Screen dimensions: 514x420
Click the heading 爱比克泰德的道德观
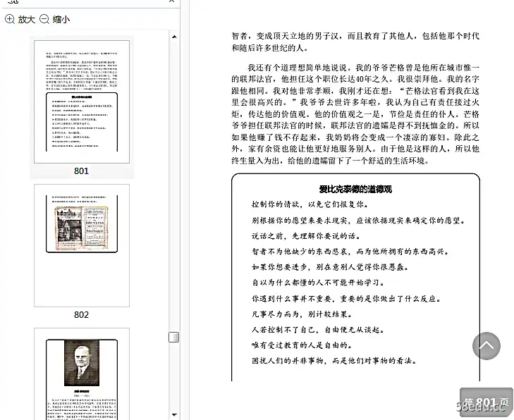tap(355, 189)
